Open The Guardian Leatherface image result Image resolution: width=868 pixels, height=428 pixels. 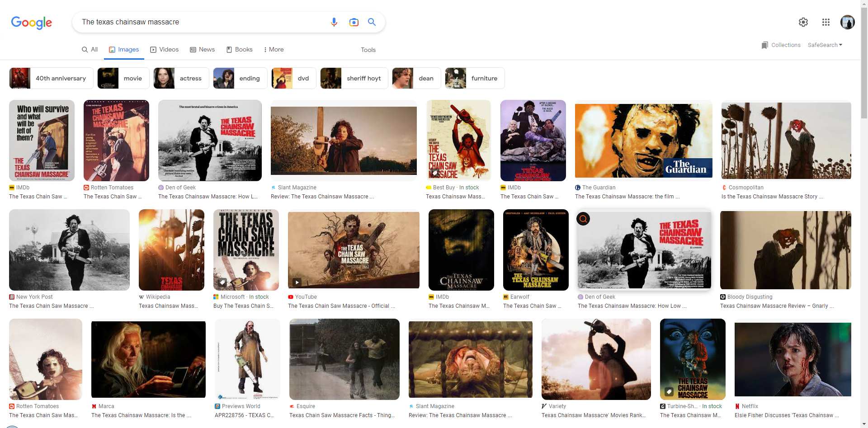(x=643, y=141)
